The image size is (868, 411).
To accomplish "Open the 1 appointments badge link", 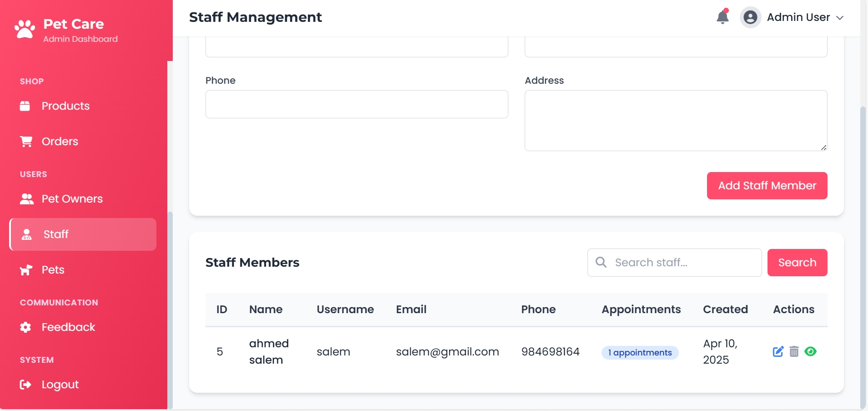I will click(640, 353).
